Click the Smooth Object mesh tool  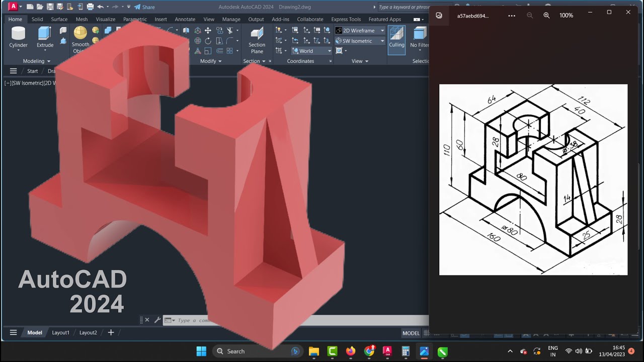pyautogui.click(x=80, y=39)
